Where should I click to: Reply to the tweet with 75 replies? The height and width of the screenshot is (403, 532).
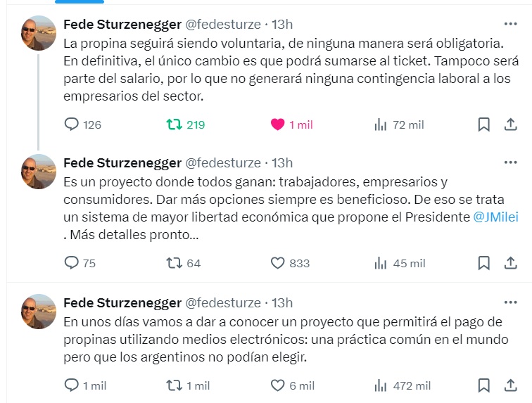tap(72, 263)
